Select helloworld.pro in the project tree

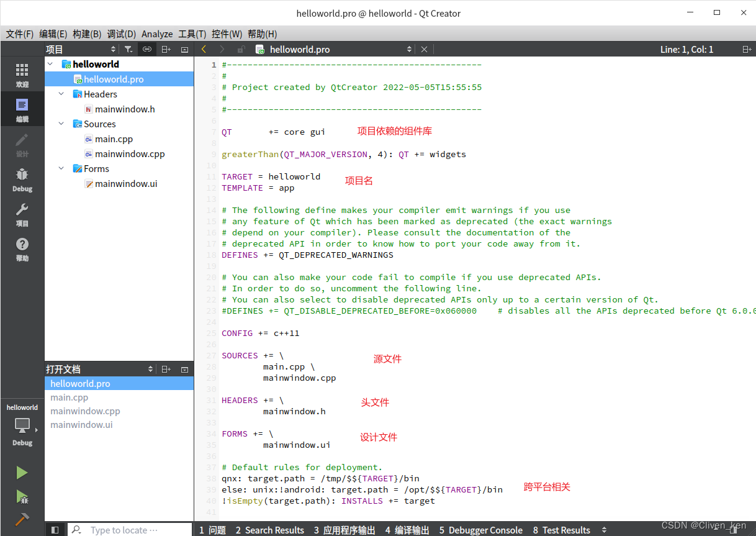119,79
